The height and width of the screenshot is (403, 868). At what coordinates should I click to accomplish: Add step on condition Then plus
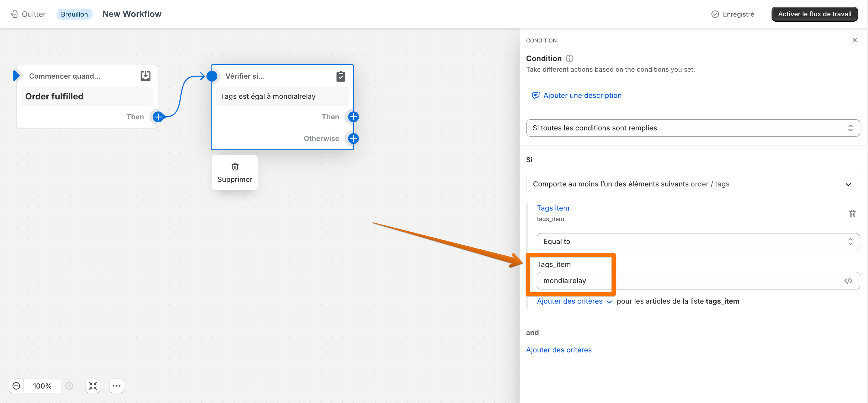point(353,117)
